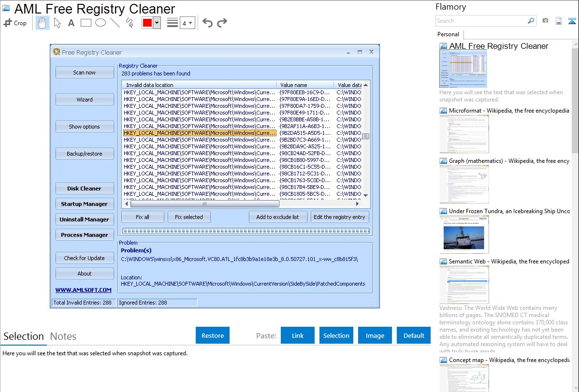Open the Under Frozen Tundra ship thumbnail
Image resolution: width=579 pixels, height=392 pixels.
[464, 234]
